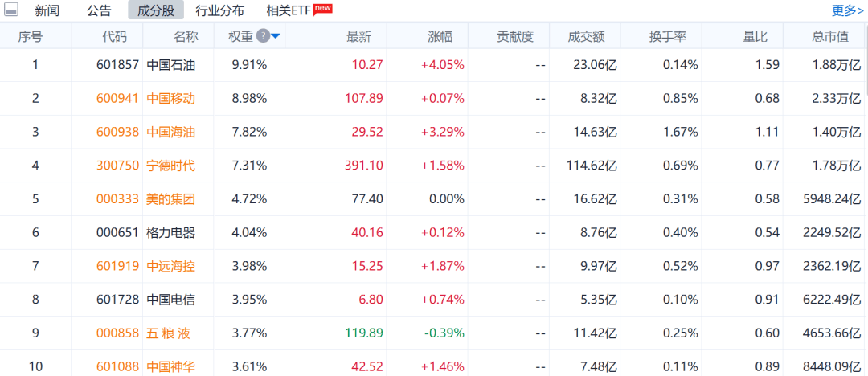
Task: Click the collapse panel icon beside 新闻
Action: coord(12,10)
